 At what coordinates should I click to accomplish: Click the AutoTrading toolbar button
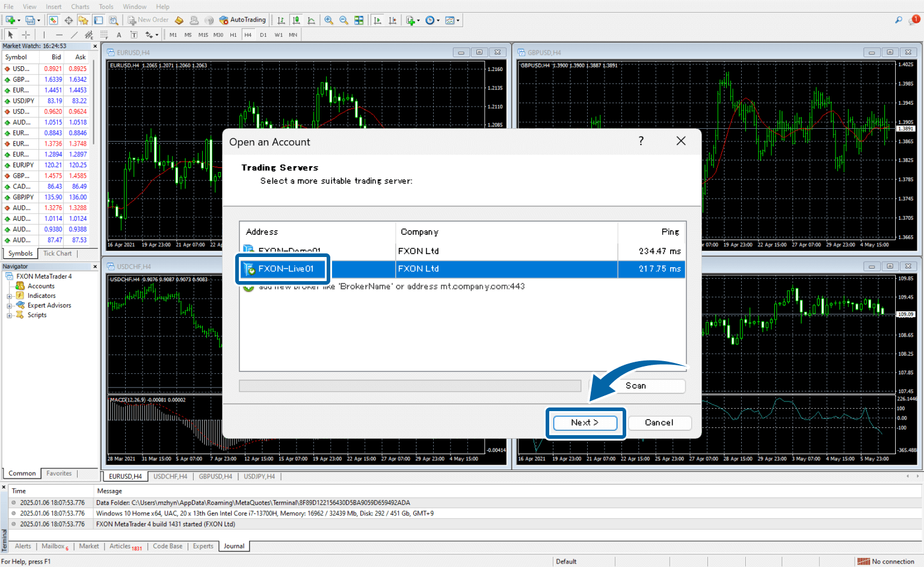(x=242, y=20)
